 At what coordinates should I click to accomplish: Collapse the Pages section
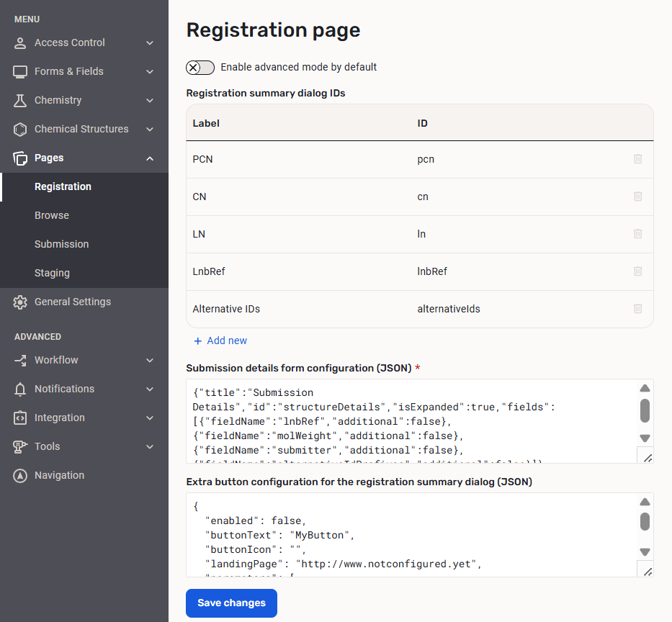click(x=150, y=158)
